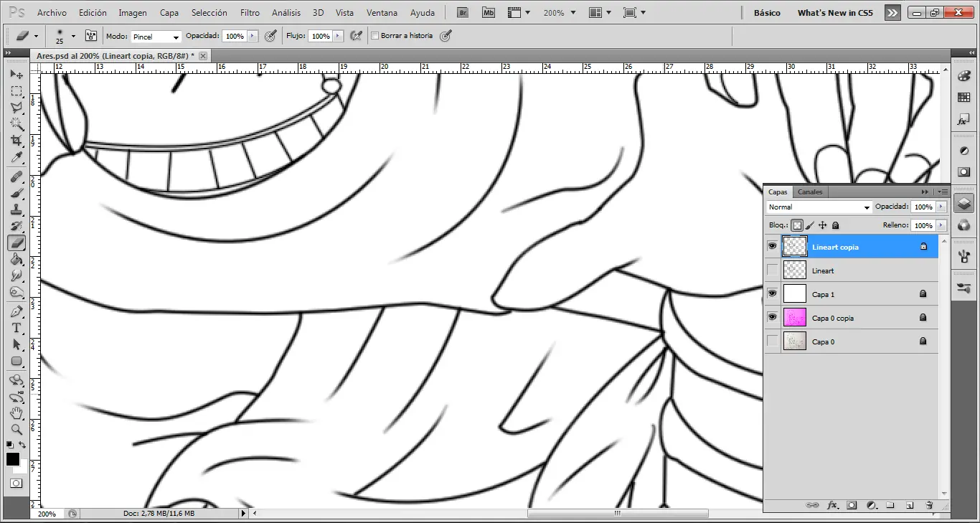The image size is (980, 523).
Task: Open the eraser Modo dropdown
Action: click(156, 37)
